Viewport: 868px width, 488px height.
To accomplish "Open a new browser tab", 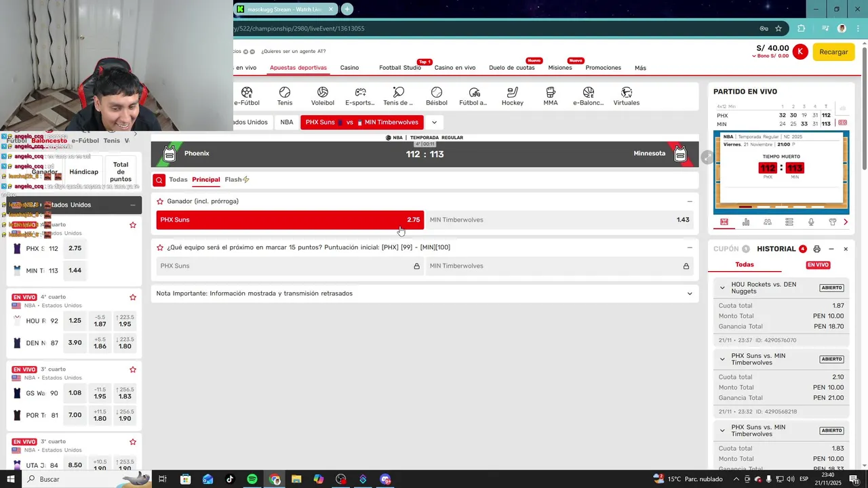I will [347, 9].
